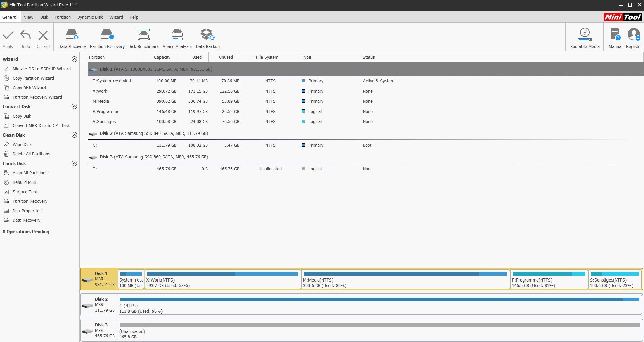The width and height of the screenshot is (644, 342).
Task: Sort by the Capacity column header
Action: [162, 57]
